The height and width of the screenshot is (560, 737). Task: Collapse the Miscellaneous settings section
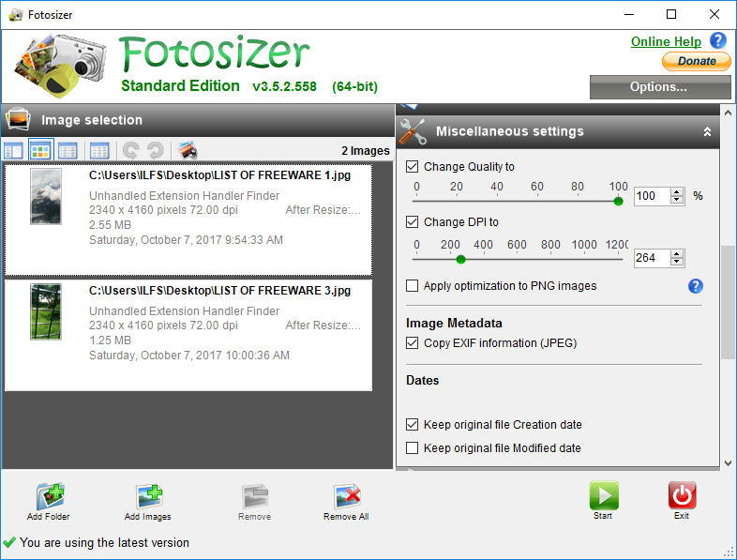[x=707, y=131]
